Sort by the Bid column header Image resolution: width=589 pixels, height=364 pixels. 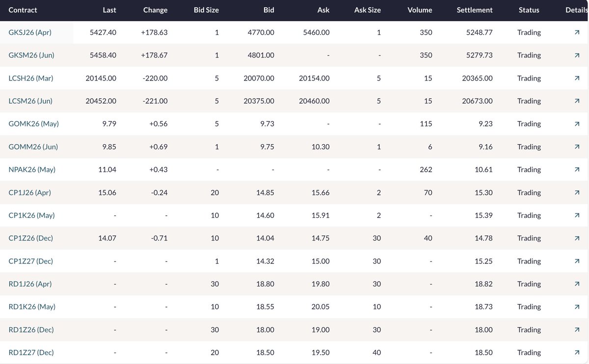[x=268, y=10]
